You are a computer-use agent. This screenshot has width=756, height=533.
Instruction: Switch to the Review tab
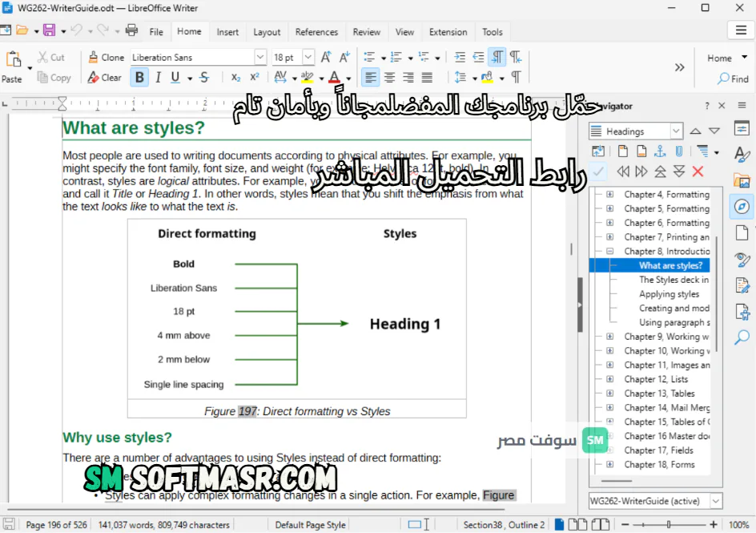click(x=367, y=32)
